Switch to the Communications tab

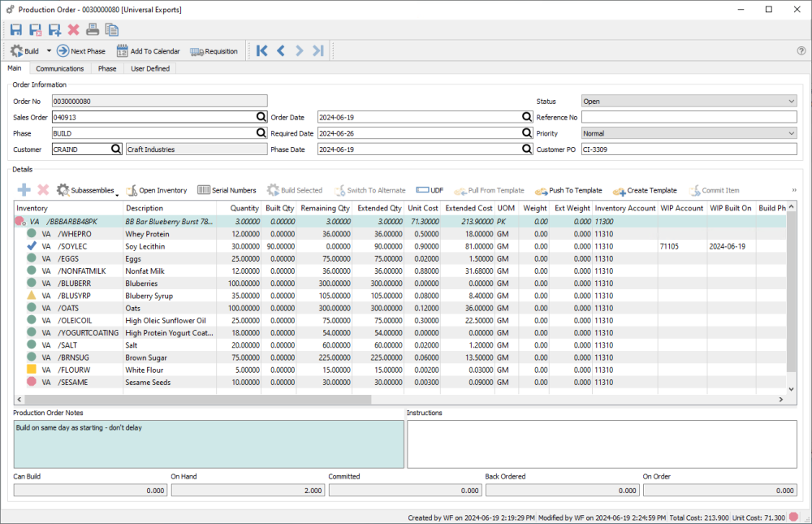60,69
